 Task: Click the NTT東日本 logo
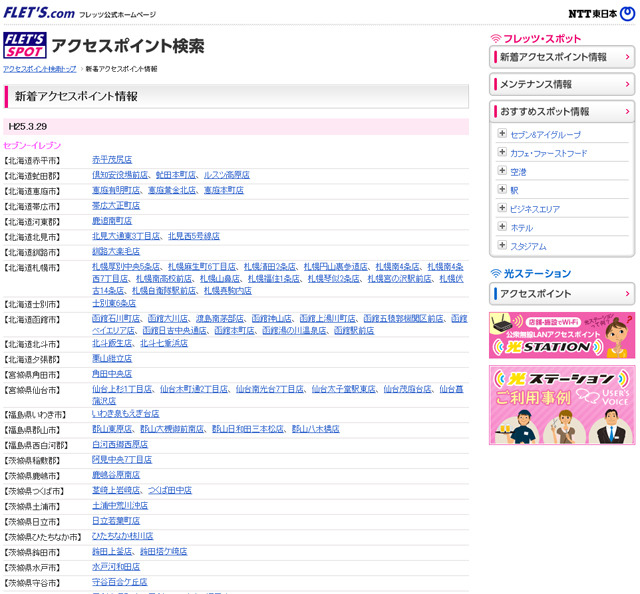point(602,14)
